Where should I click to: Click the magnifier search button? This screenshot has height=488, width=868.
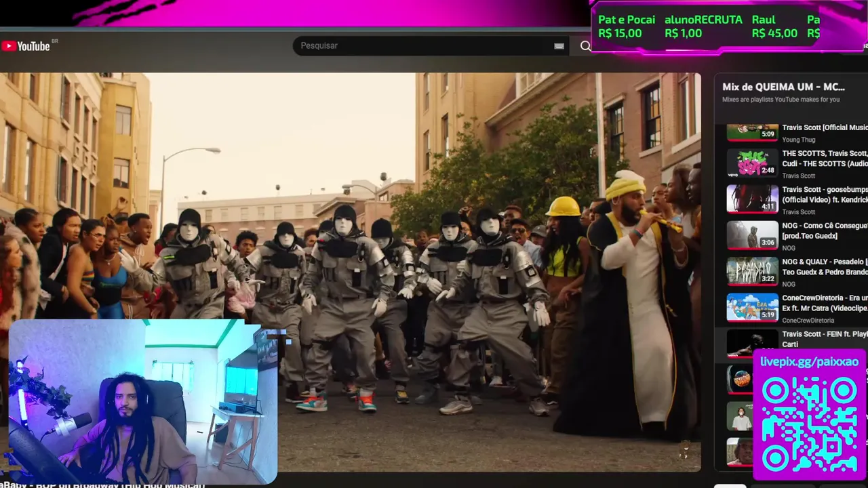point(585,45)
